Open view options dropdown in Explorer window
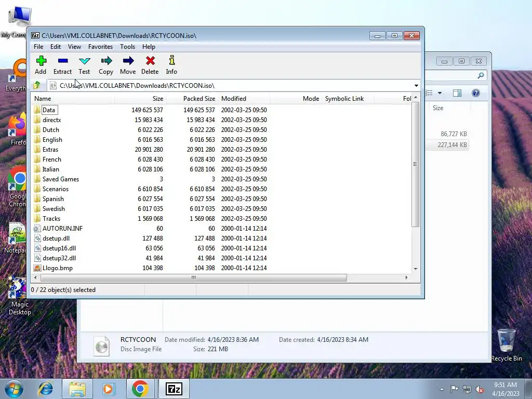Screen dimensions: 532x399 (440, 93)
